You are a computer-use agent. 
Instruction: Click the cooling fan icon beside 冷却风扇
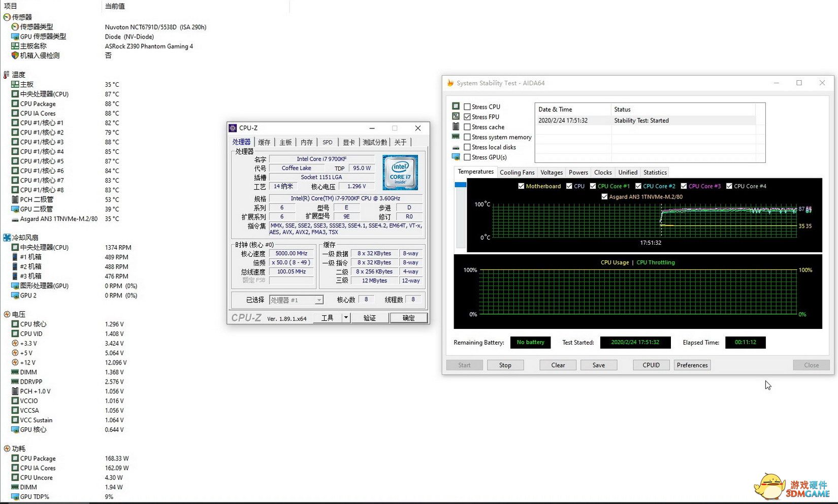pos(7,238)
